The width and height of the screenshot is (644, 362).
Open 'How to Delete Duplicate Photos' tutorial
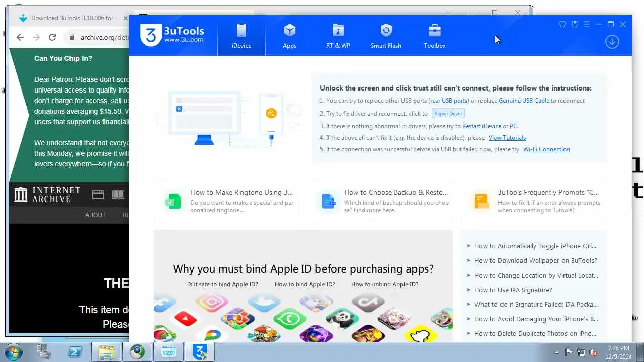click(x=535, y=334)
